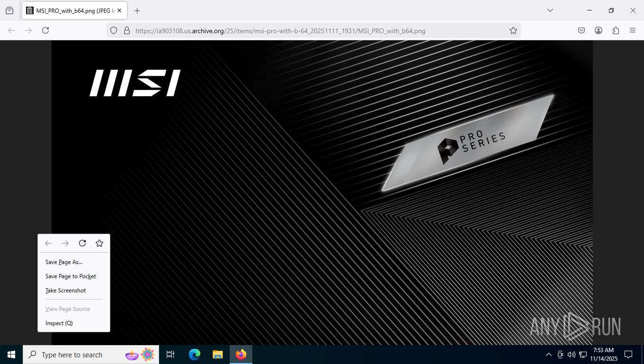
Task: Open the Meet Now camera tray icon
Action: coord(560,355)
